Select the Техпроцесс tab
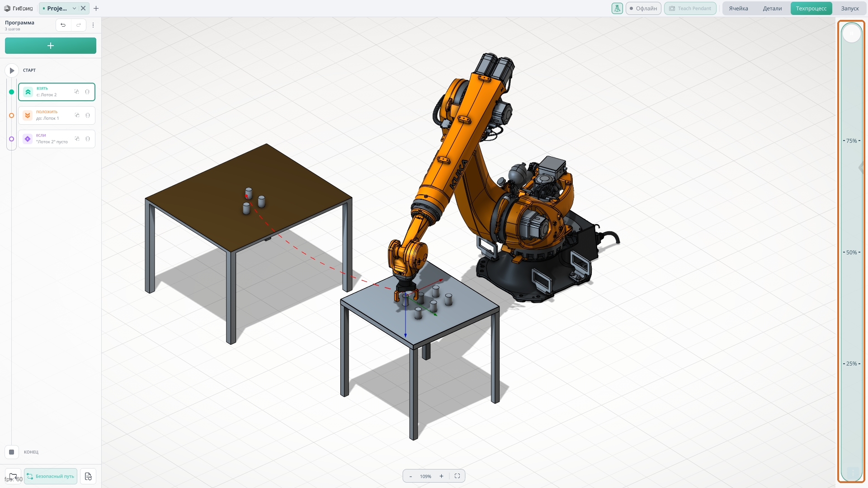This screenshot has width=868, height=488. [811, 8]
